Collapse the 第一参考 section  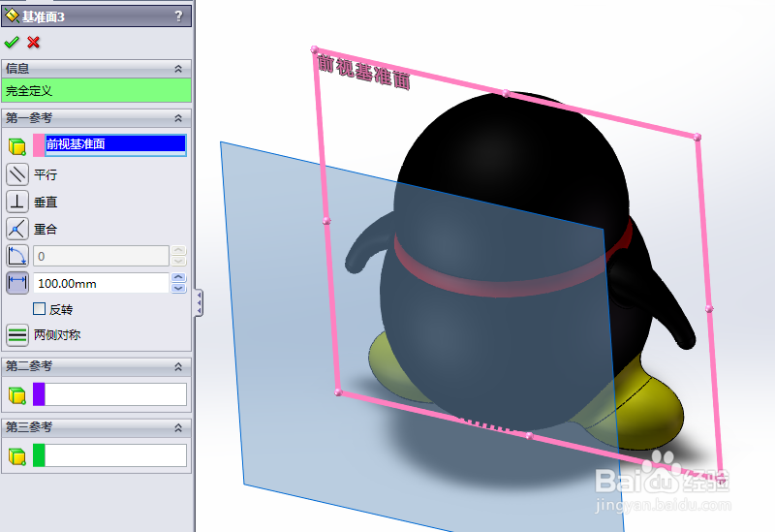pos(178,118)
